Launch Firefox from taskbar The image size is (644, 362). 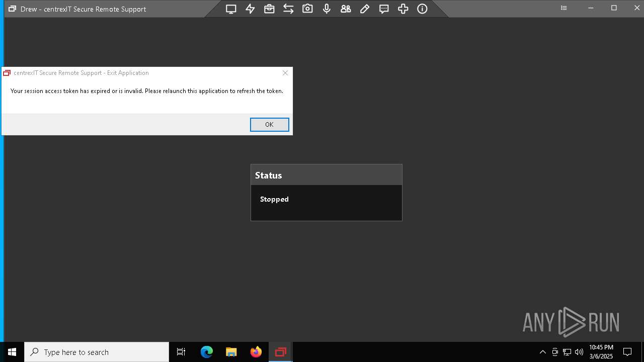click(x=256, y=352)
